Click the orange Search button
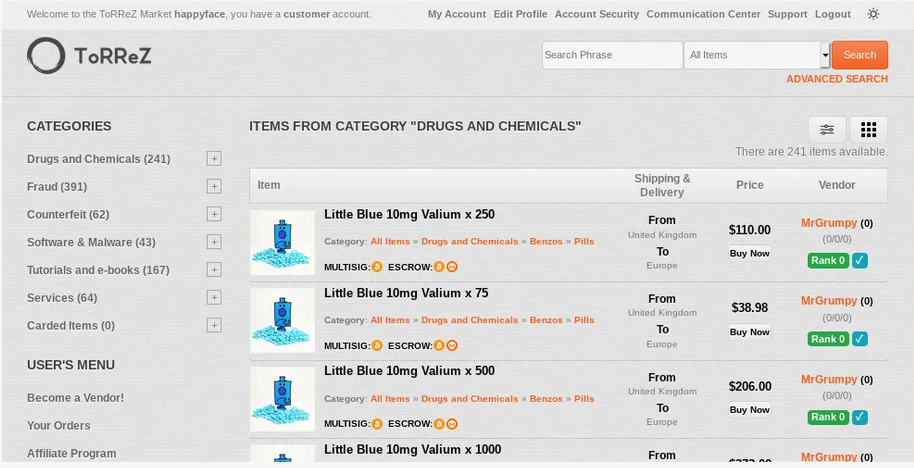Image resolution: width=914 pixels, height=468 pixels. click(x=859, y=55)
